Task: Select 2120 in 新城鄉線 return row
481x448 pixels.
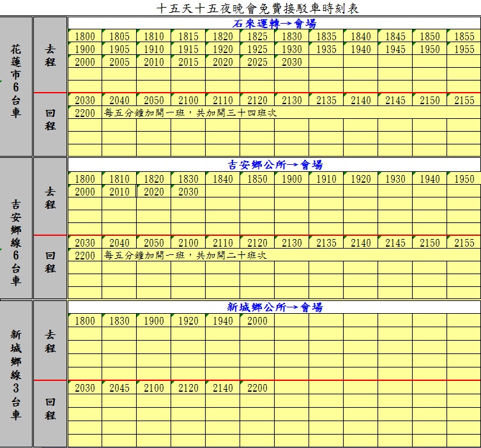Action: tap(188, 388)
